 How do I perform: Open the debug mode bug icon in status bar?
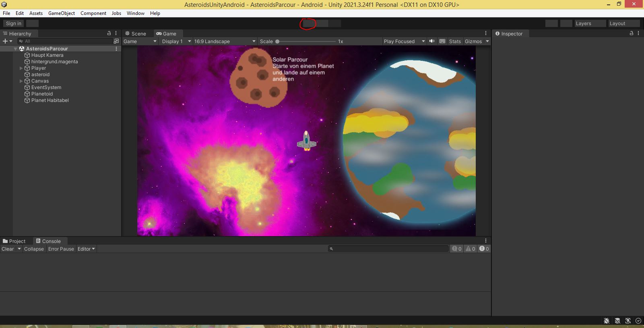point(607,321)
